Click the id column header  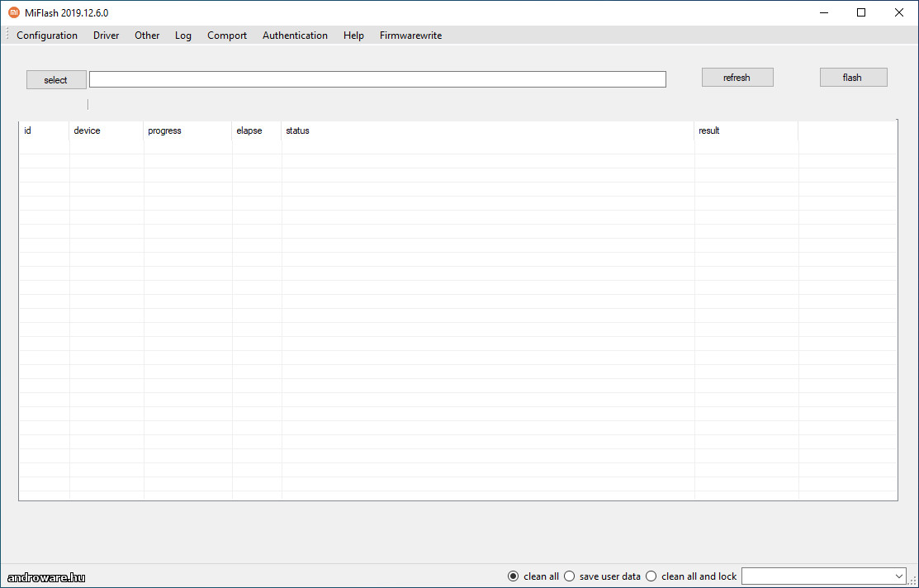point(44,130)
